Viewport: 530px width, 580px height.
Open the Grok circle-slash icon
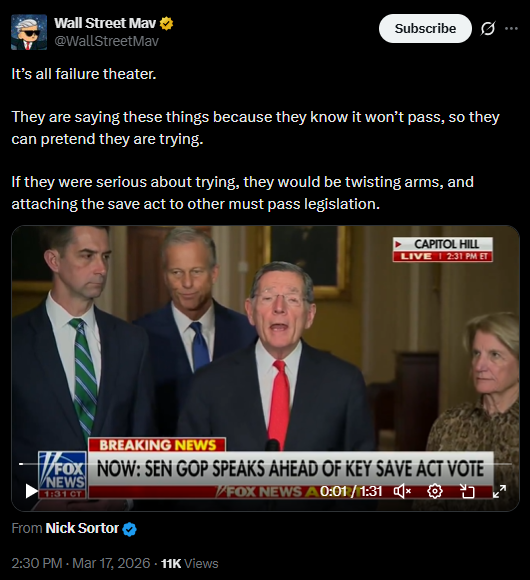tap(487, 28)
